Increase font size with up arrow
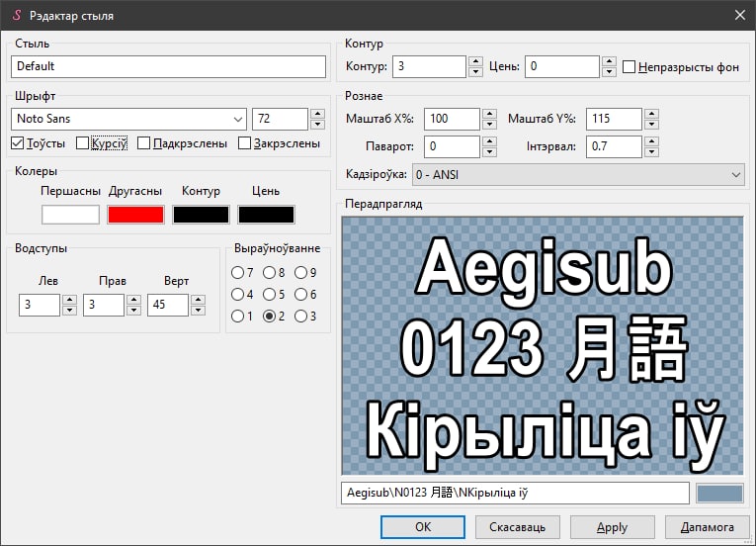The height and width of the screenshot is (546, 756). (x=317, y=114)
